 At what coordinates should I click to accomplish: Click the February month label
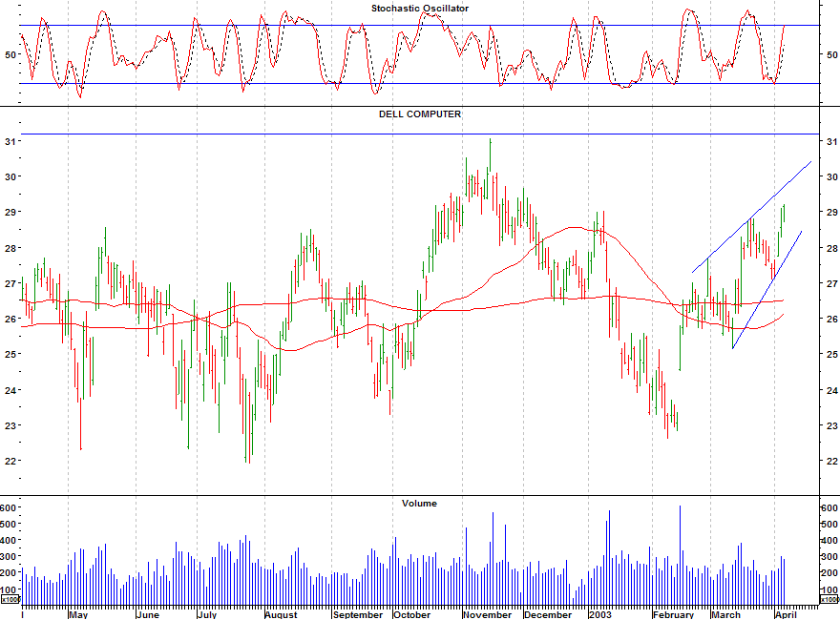(x=674, y=614)
